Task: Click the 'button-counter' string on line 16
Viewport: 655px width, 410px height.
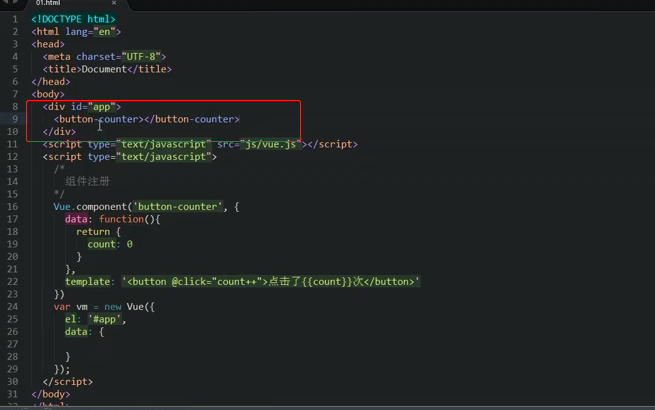Action: pos(178,207)
